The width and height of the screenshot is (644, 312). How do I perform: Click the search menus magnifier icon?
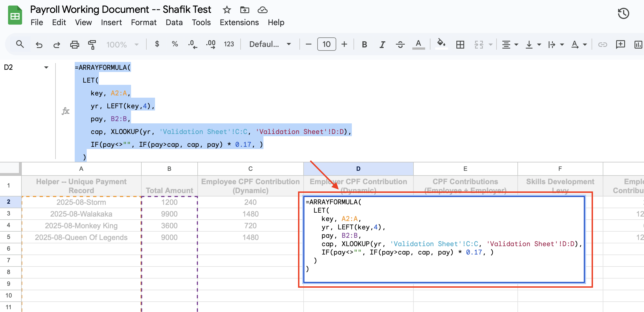click(x=20, y=44)
